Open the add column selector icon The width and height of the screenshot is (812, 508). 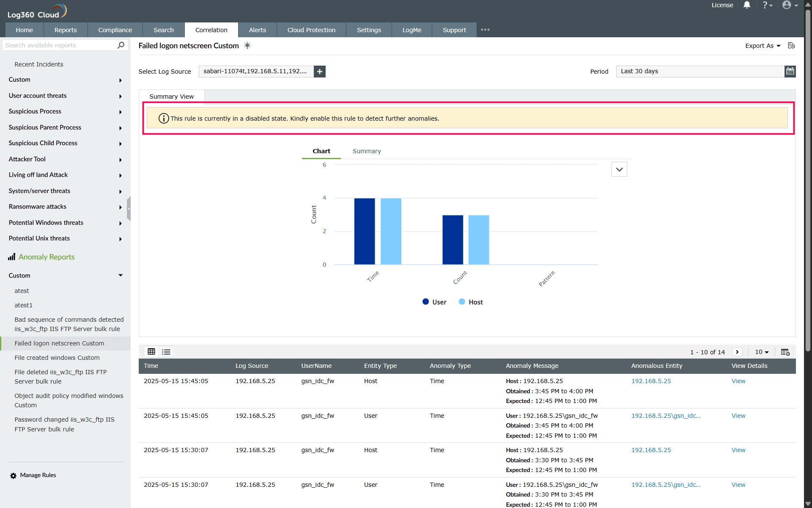(x=785, y=352)
